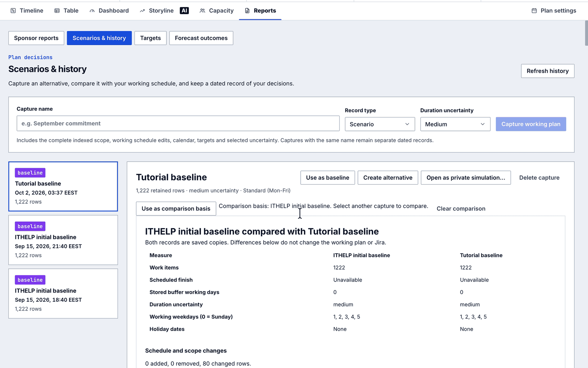This screenshot has height=368, width=588.
Task: Click Create alternative button
Action: click(388, 178)
